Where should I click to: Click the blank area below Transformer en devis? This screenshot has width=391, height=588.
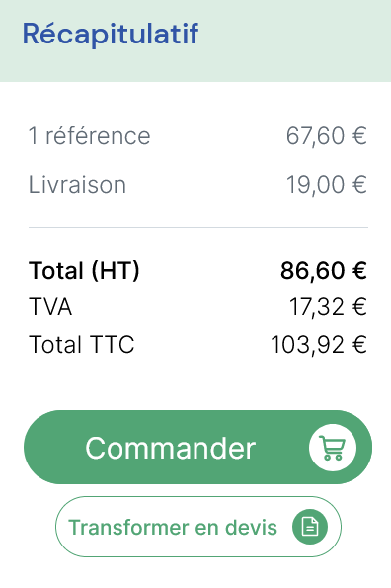pyautogui.click(x=195, y=573)
